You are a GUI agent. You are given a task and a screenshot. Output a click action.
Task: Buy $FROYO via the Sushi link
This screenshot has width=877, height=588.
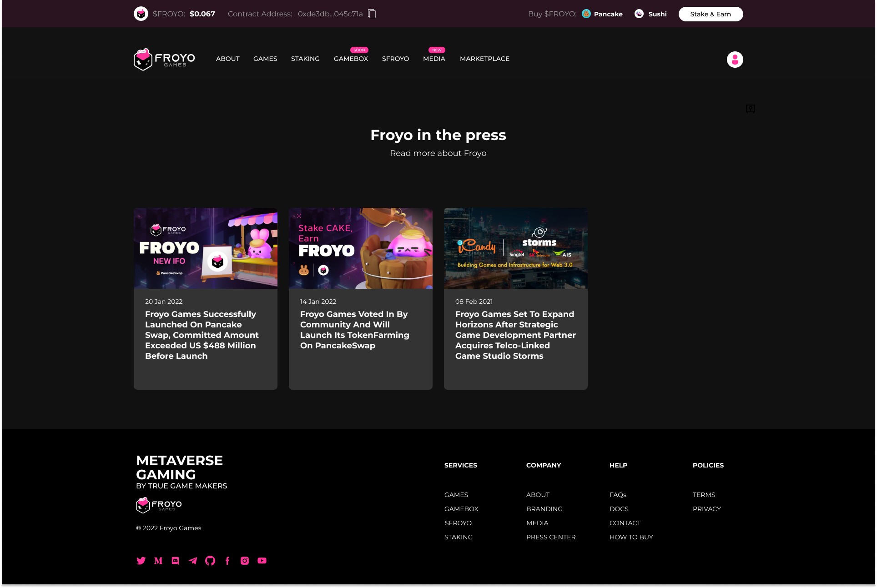651,14
